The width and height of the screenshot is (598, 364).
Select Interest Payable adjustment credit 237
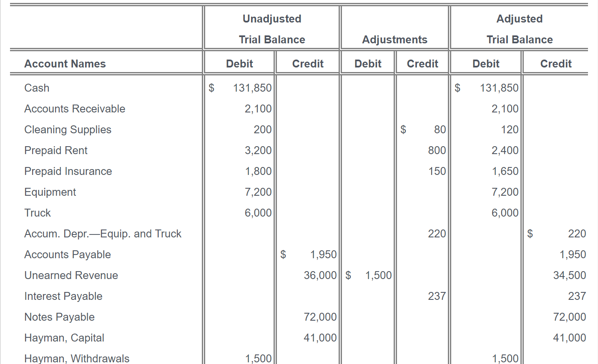click(437, 296)
